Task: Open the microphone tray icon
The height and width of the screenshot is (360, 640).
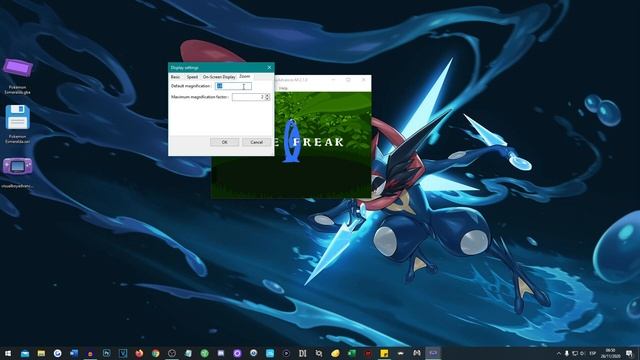Action: click(567, 353)
